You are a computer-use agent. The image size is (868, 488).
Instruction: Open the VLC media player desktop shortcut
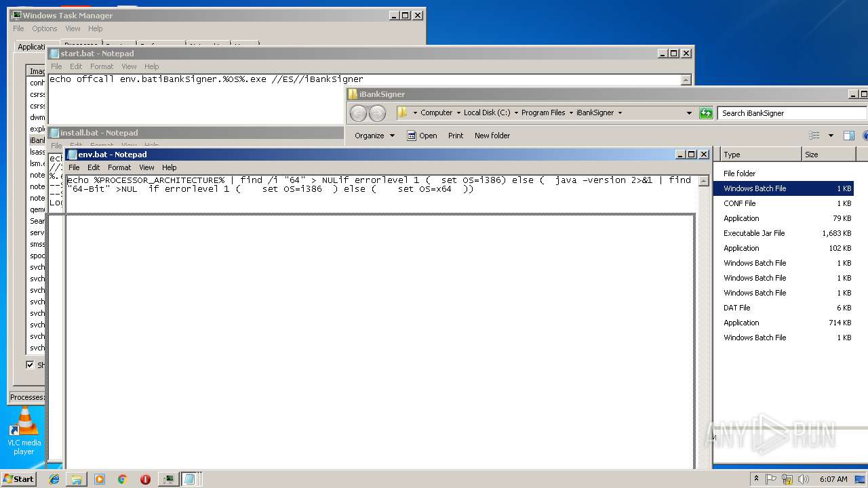[24, 431]
